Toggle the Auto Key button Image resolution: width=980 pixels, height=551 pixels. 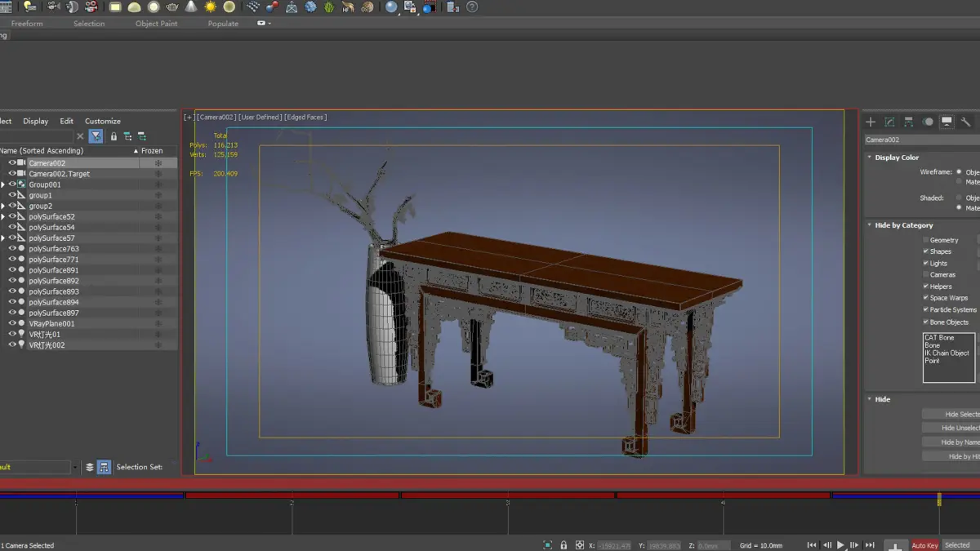tap(924, 545)
